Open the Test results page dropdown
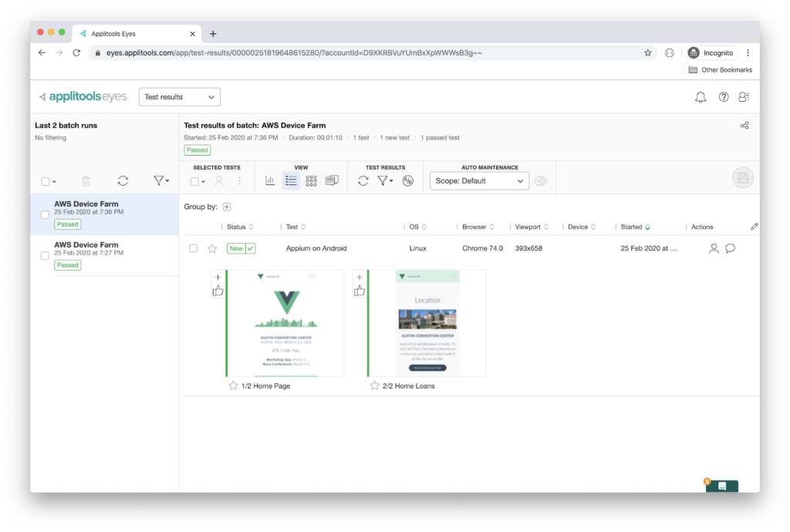 pos(179,97)
